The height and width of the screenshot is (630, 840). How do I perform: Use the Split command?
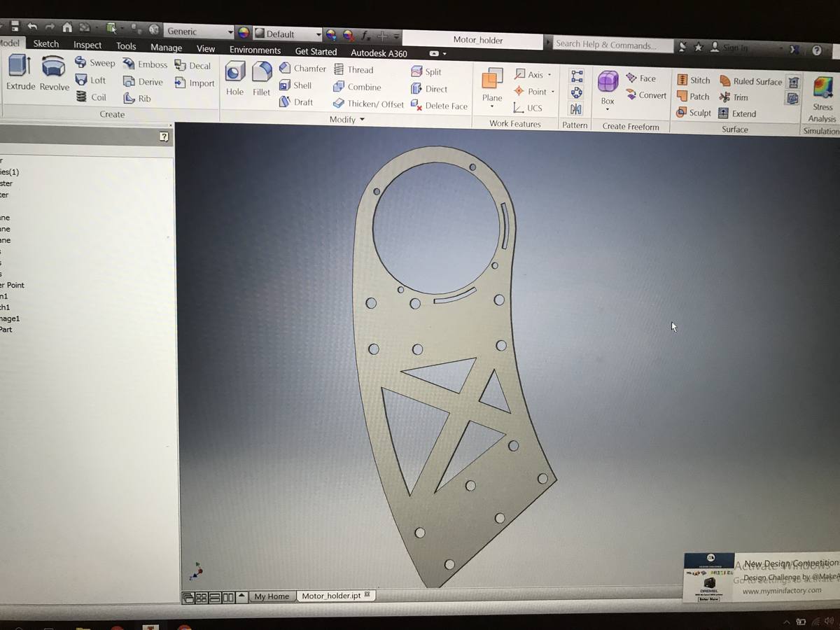pos(426,71)
